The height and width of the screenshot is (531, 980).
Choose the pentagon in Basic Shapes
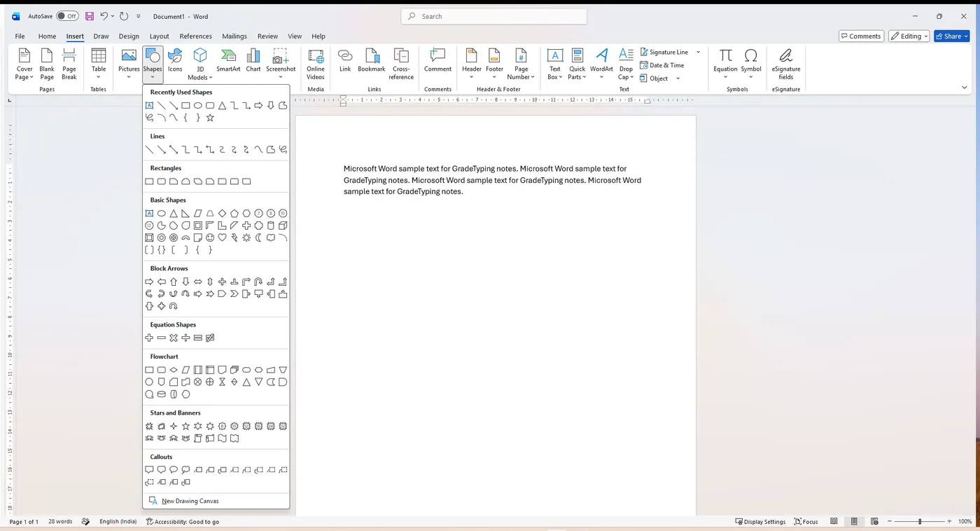(234, 214)
